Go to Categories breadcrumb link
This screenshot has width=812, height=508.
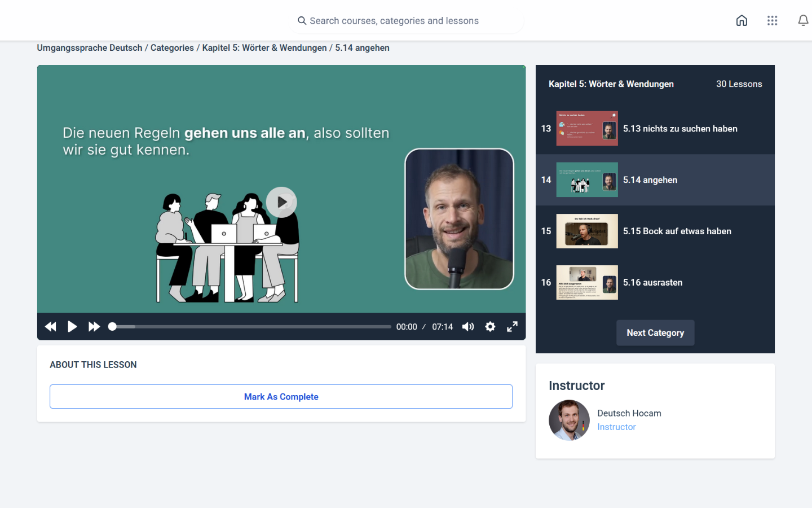(172, 48)
